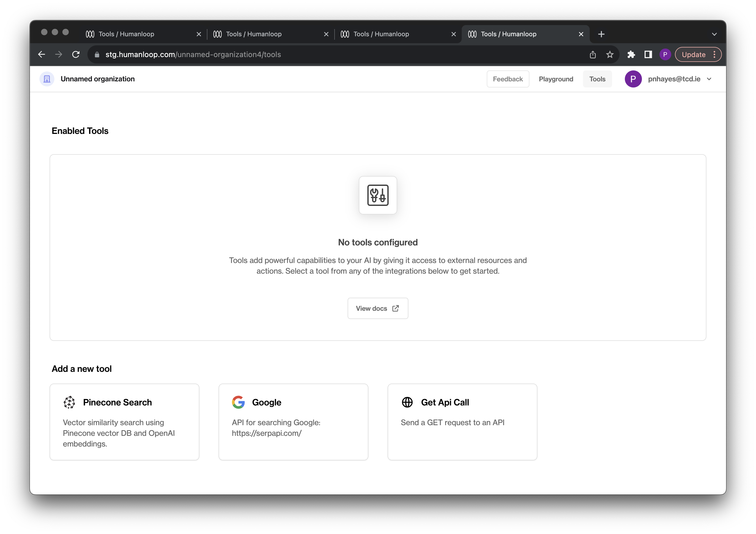This screenshot has height=534, width=756.
Task: Go back using the browser back arrow
Action: tap(42, 54)
